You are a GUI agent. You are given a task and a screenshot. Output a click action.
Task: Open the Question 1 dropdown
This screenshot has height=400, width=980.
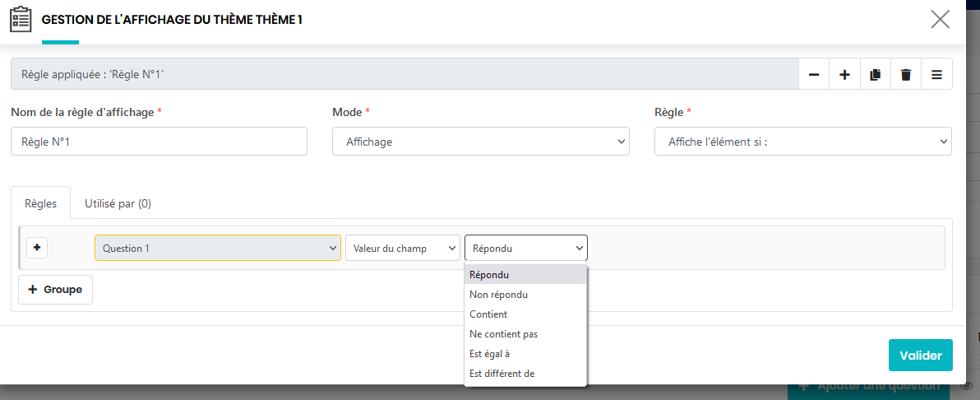pyautogui.click(x=218, y=248)
